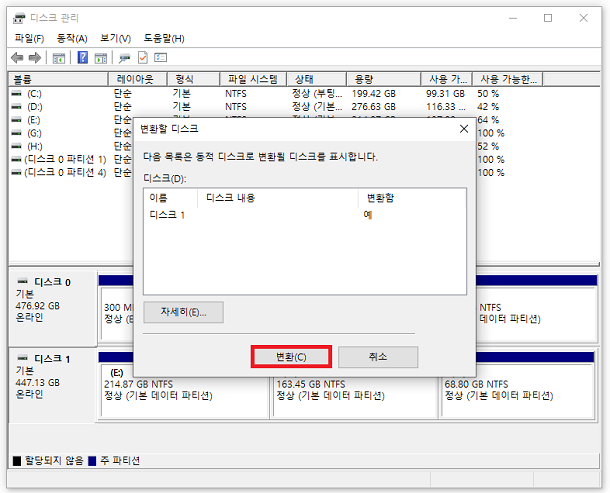This screenshot has height=493, width=610.
Task: Open the 파일(F) menu
Action: coord(29,38)
